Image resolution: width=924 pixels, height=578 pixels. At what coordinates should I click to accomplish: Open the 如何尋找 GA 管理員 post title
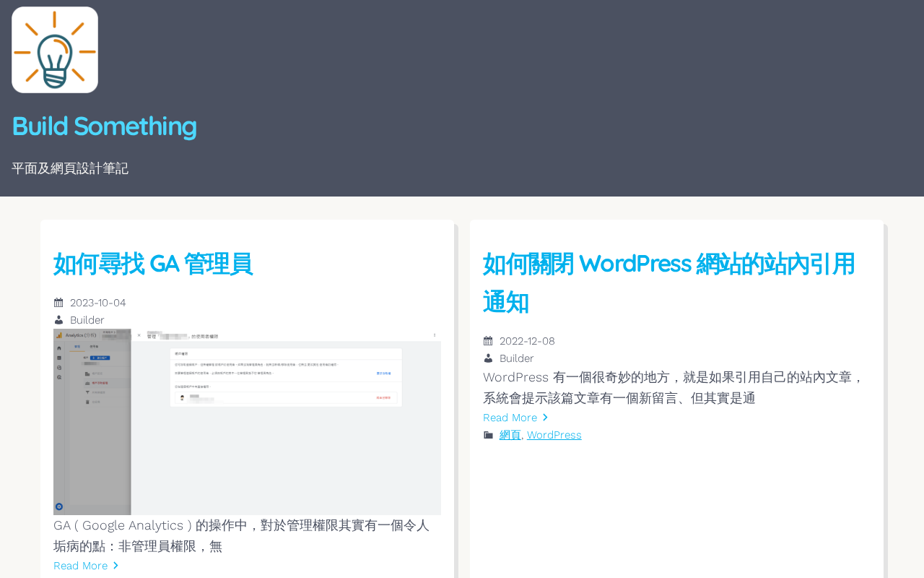pos(153,264)
